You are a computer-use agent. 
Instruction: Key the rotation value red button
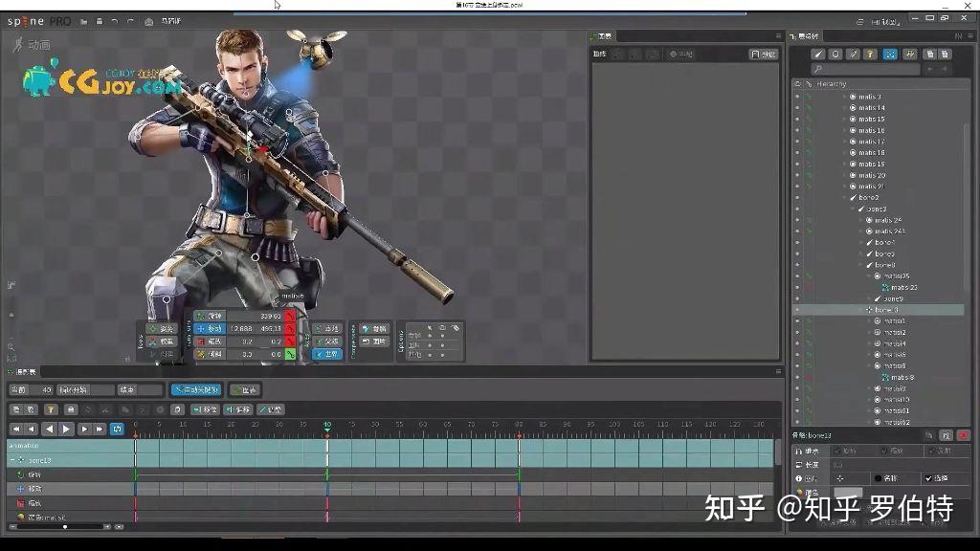pyautogui.click(x=290, y=316)
